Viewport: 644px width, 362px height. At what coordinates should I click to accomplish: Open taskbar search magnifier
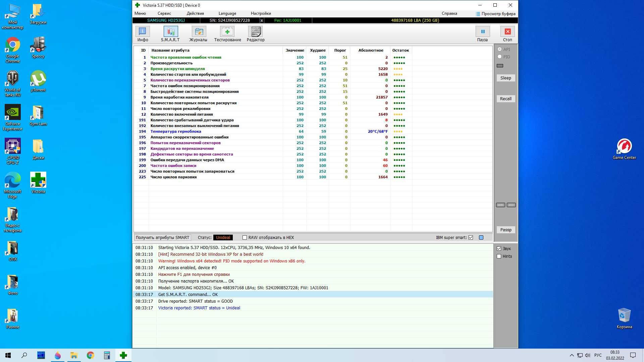click(24, 355)
